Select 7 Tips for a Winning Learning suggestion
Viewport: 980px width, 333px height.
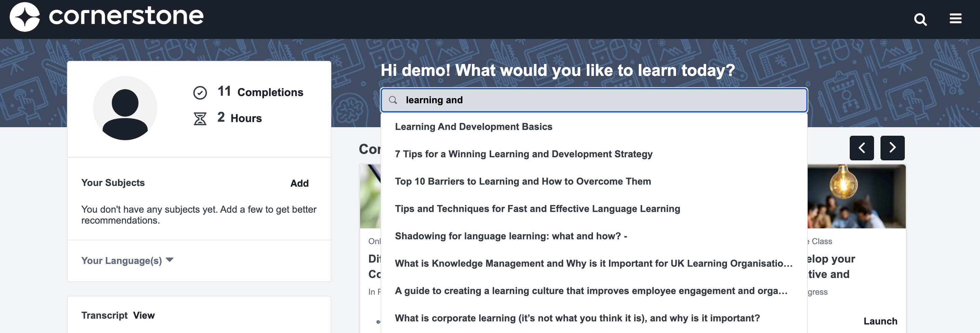[594, 154]
